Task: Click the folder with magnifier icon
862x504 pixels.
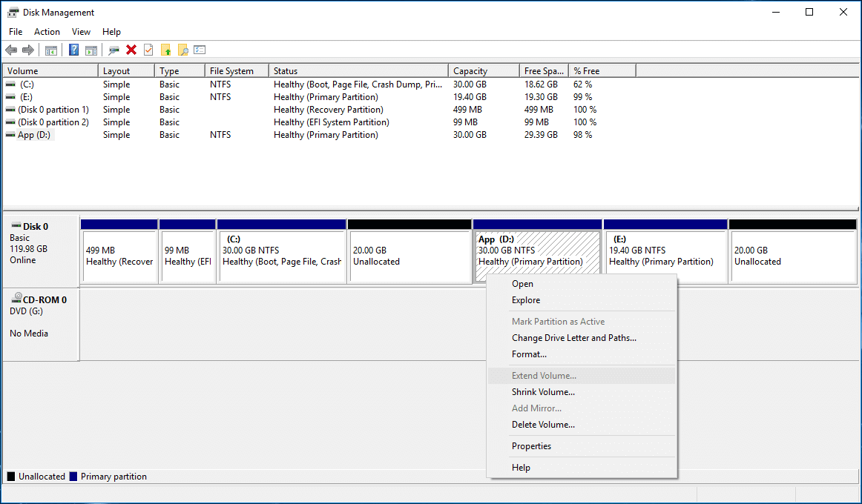Action: 182,50
